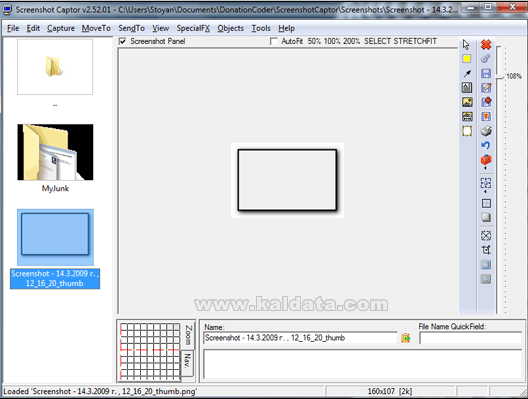Image resolution: width=528 pixels, height=399 pixels.
Task: Click the parent folder thumbnail
Action: [55, 67]
